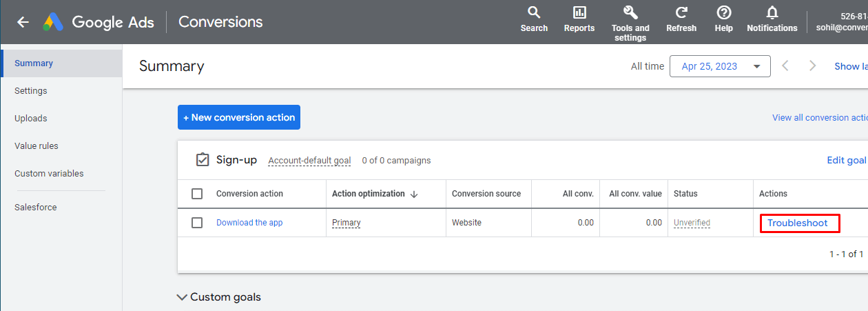Click the All conv. value header
The image size is (868, 311).
coord(635,194)
